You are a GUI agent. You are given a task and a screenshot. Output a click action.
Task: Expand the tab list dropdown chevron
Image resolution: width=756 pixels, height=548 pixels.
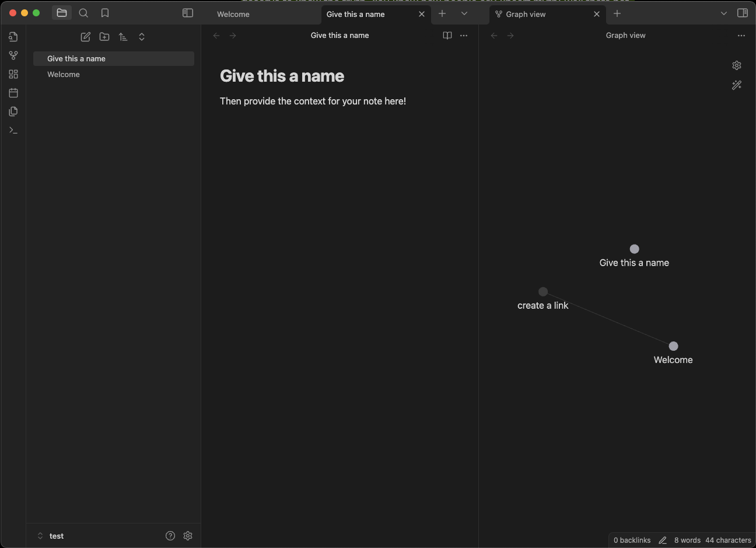464,13
